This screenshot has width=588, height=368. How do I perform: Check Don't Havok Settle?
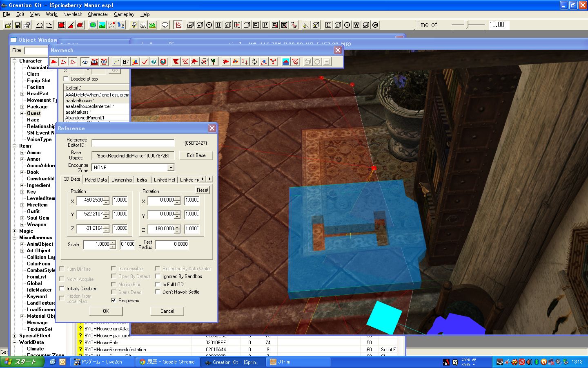[158, 292]
